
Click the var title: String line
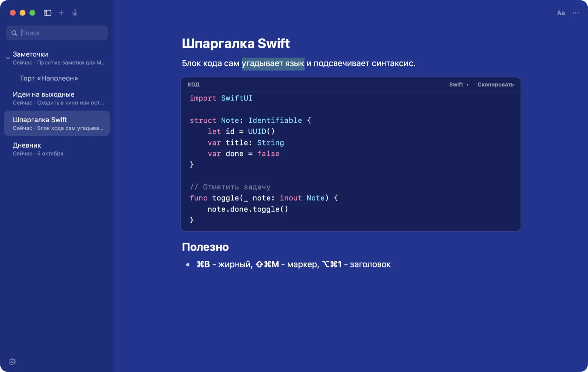(x=245, y=142)
